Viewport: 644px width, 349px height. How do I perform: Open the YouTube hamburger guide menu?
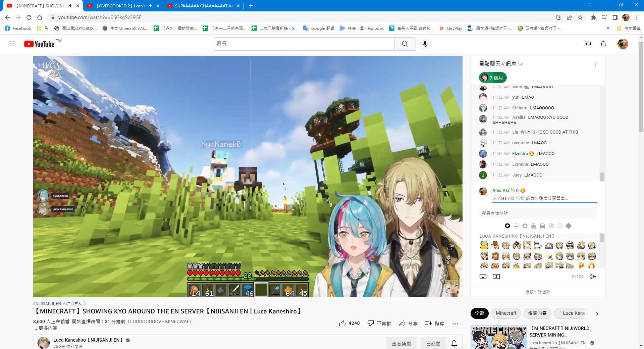(12, 44)
